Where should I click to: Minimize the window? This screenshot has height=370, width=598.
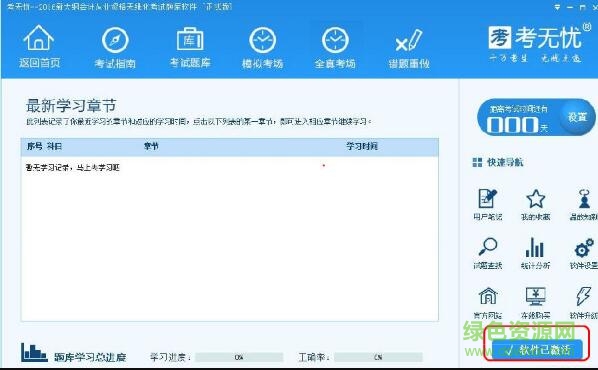pyautogui.click(x=569, y=7)
